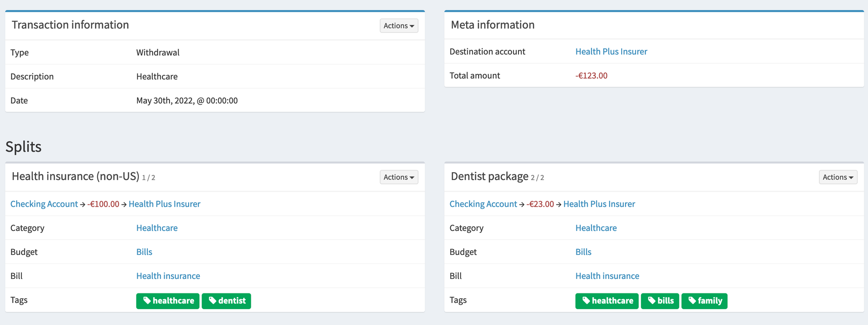
Task: Click healthcare tag in Health insurance split
Action: pyautogui.click(x=168, y=301)
